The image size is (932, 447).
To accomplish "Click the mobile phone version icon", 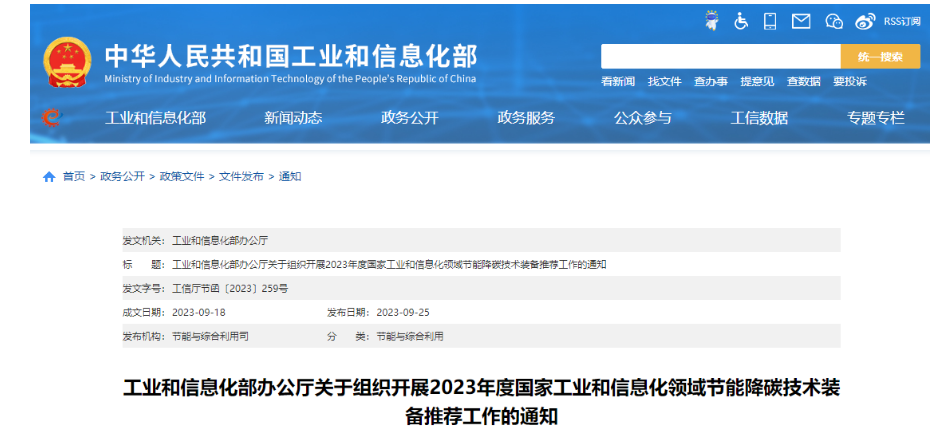I will (770, 21).
